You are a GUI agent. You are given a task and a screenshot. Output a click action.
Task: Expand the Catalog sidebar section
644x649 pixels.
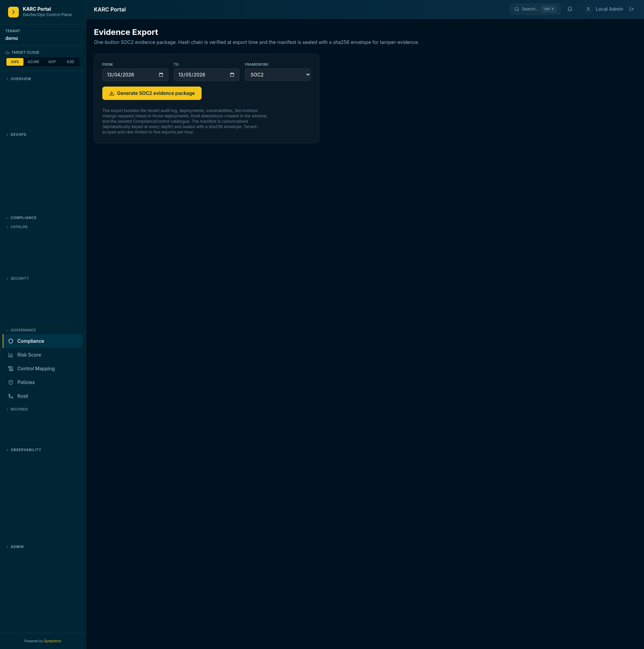coord(19,227)
